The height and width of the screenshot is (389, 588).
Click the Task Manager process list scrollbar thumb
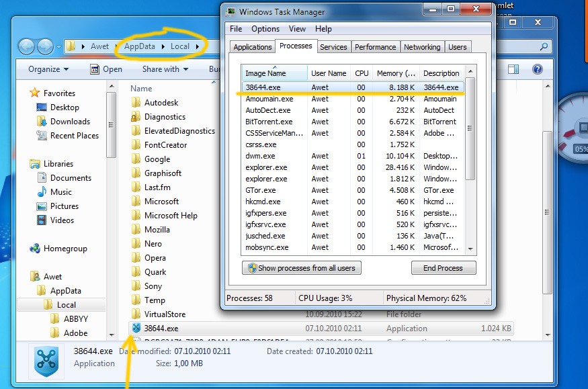[470, 128]
